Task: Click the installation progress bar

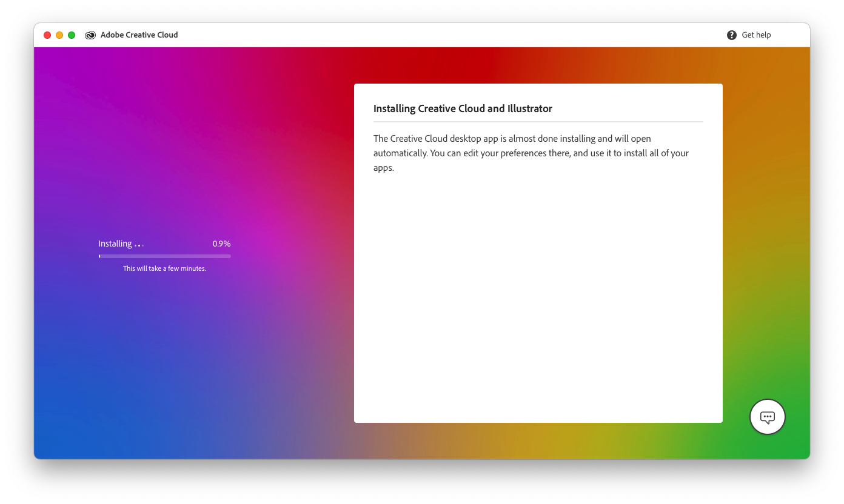Action: (x=164, y=256)
